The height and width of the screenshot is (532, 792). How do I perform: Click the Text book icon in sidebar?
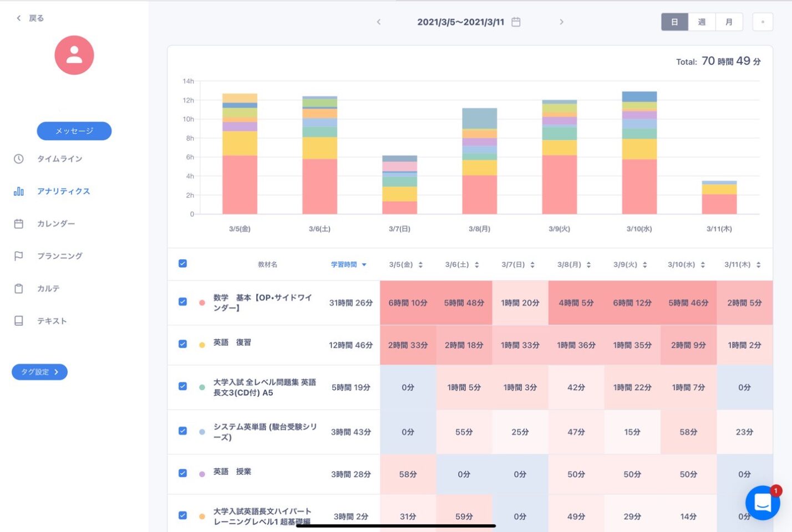pos(19,321)
